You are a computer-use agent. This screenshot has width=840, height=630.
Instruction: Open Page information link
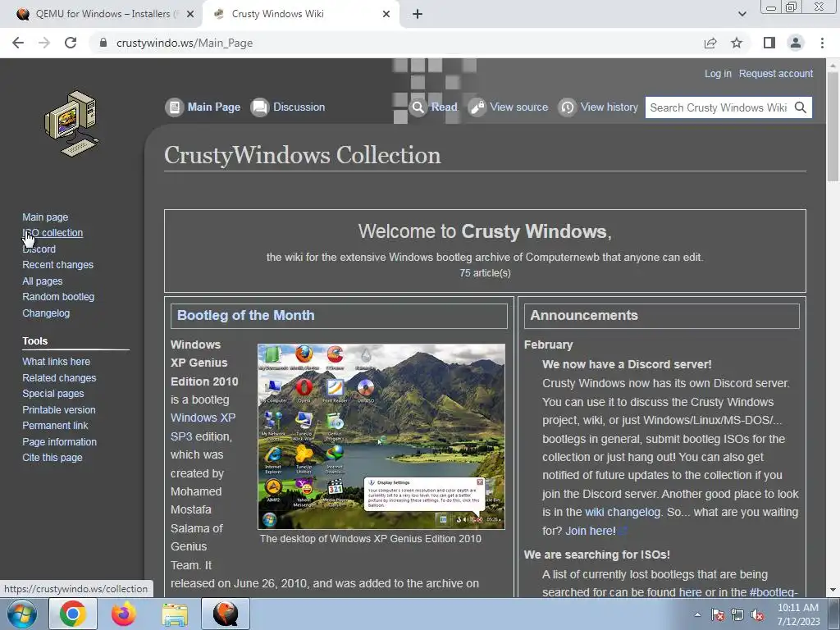click(x=59, y=442)
